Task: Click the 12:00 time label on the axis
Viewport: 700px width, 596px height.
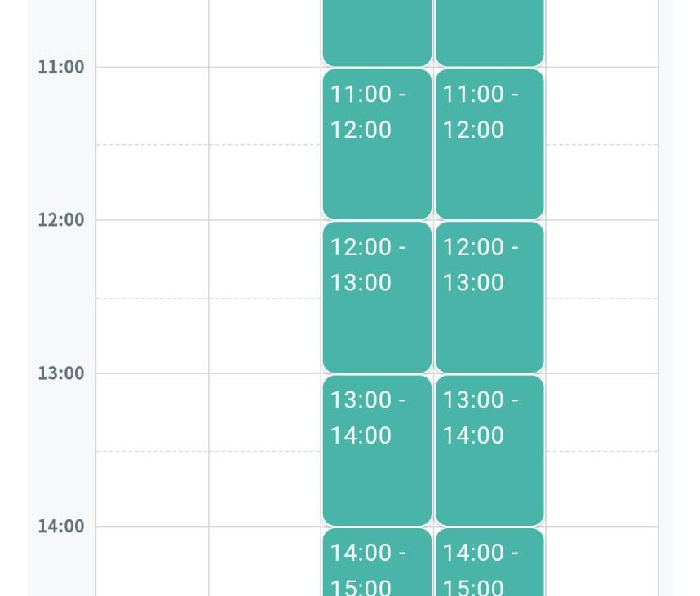Action: tap(60, 220)
